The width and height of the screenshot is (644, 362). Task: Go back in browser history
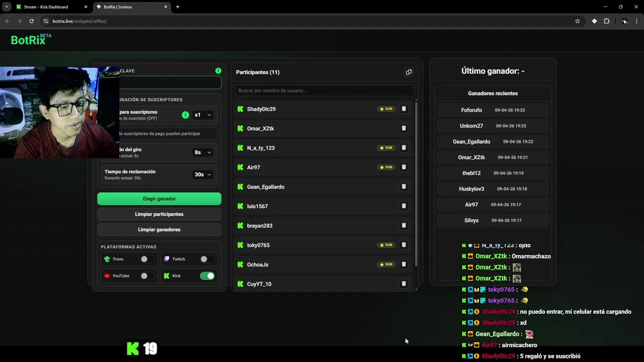tap(8, 21)
